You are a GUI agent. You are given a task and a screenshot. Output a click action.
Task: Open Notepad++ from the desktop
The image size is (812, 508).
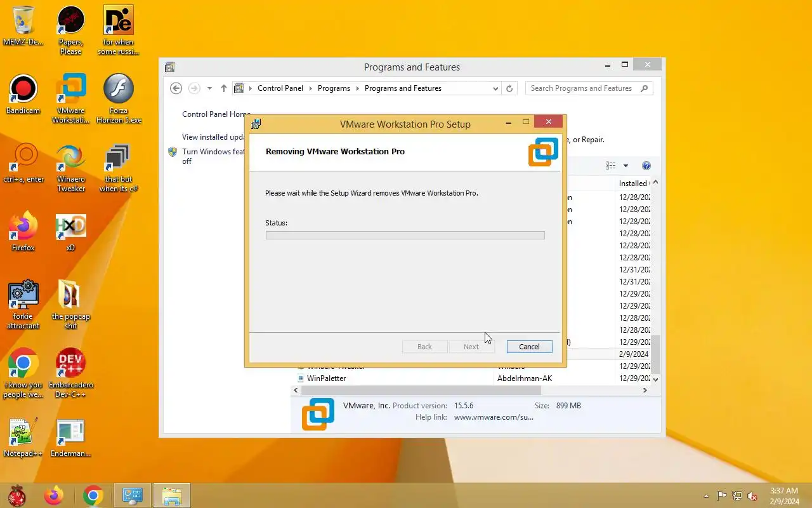pos(23,438)
